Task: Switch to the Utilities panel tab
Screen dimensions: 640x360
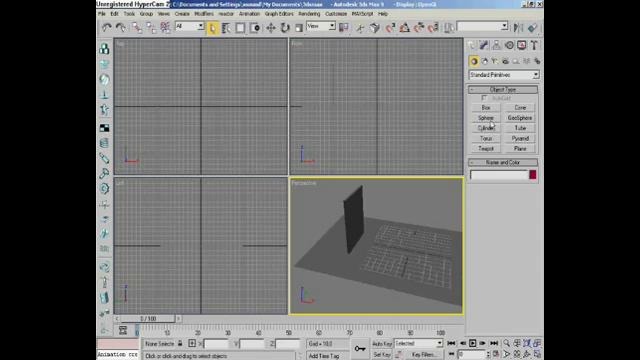Action: [534, 45]
